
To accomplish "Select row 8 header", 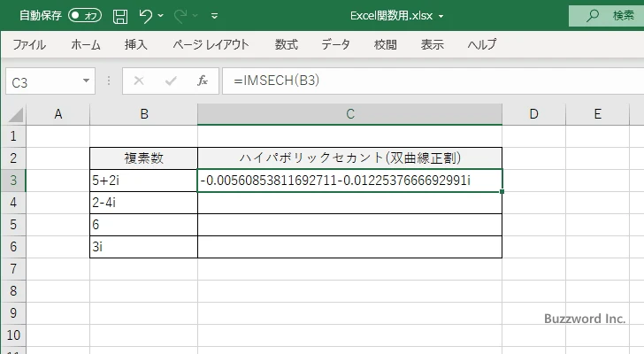I will (x=13, y=291).
